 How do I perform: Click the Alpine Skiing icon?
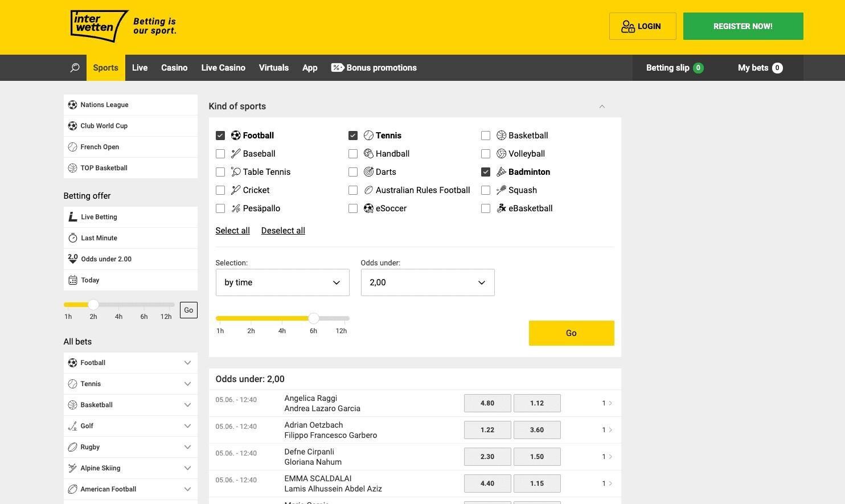pos(72,468)
